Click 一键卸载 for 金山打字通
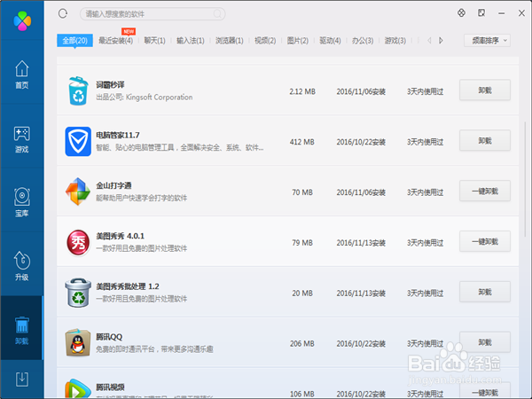532x399 pixels. pos(485,191)
